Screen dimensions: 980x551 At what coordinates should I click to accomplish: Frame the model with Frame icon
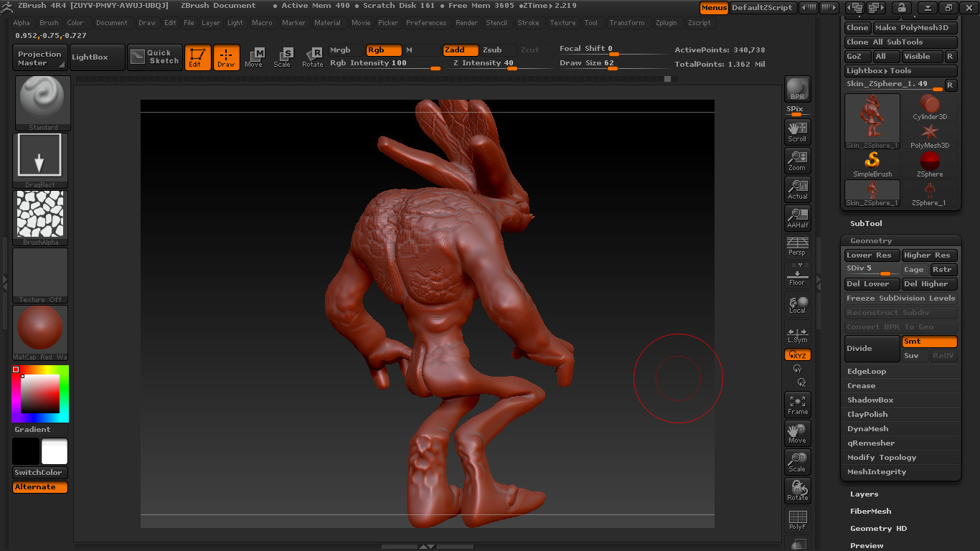[x=797, y=405]
